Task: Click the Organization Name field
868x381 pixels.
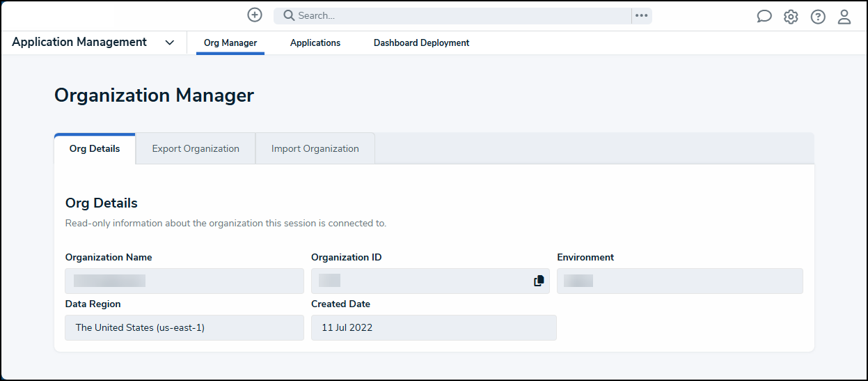Action: pyautogui.click(x=184, y=281)
